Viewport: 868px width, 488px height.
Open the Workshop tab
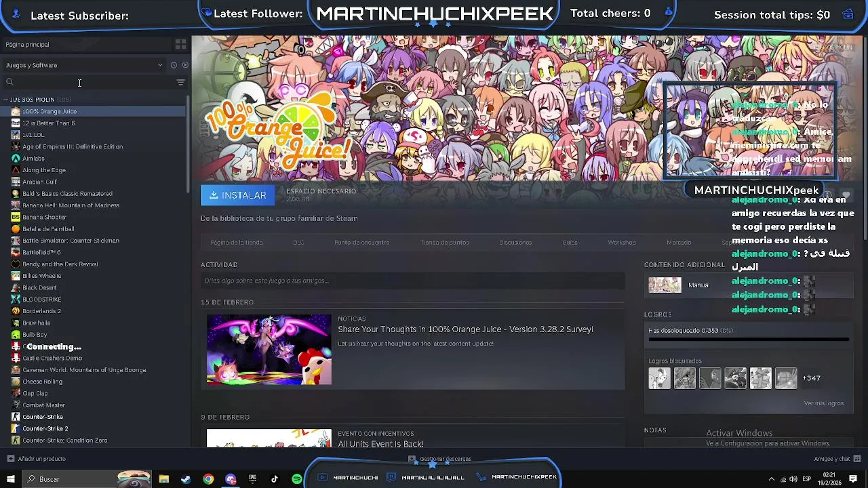coord(622,243)
